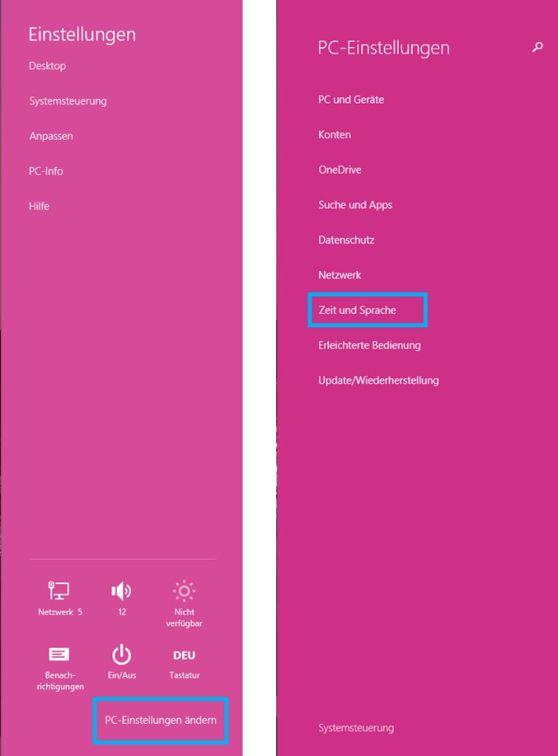This screenshot has height=756, width=558.
Task: Open the OneDrive settings category
Action: pos(340,170)
